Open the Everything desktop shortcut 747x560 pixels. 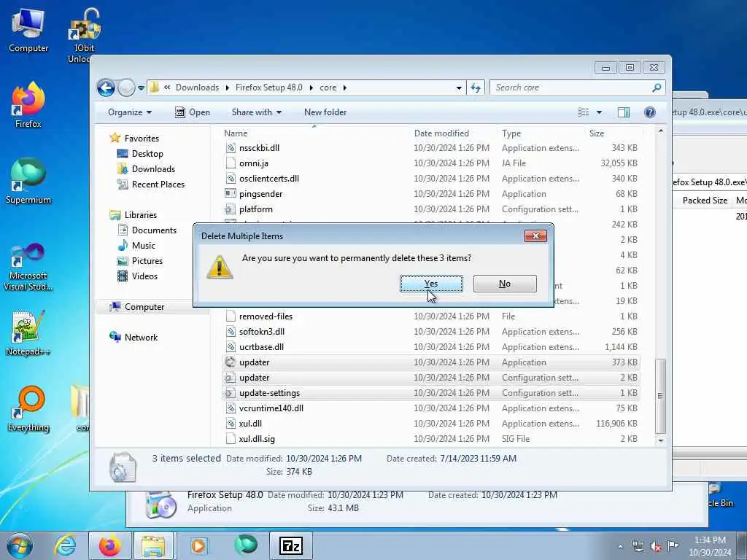(28, 410)
